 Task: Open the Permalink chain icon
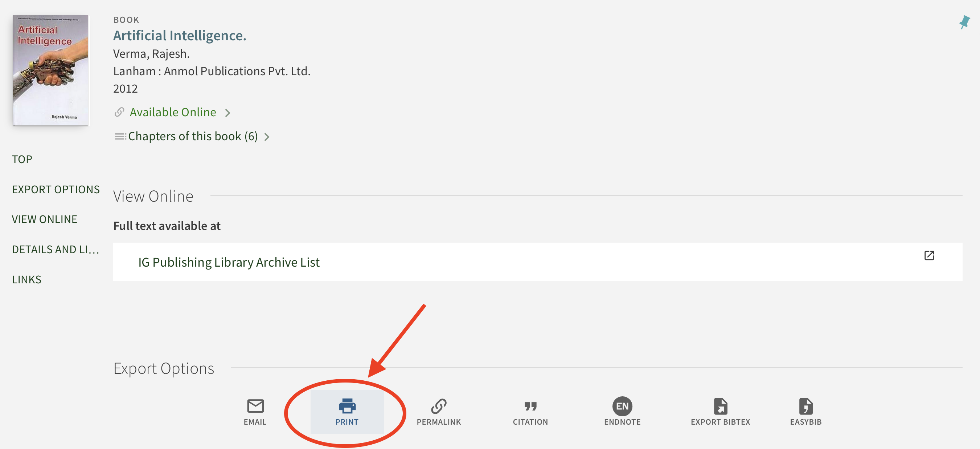(x=438, y=406)
